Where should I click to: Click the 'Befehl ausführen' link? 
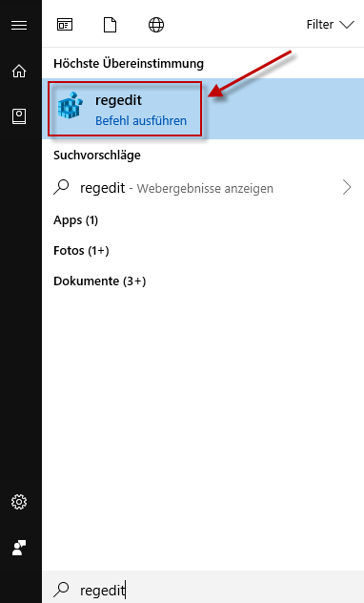coord(141,121)
